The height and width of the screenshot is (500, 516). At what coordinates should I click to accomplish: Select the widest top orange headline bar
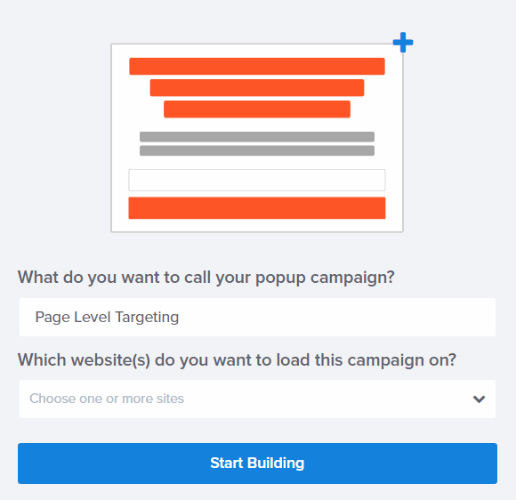point(257,66)
